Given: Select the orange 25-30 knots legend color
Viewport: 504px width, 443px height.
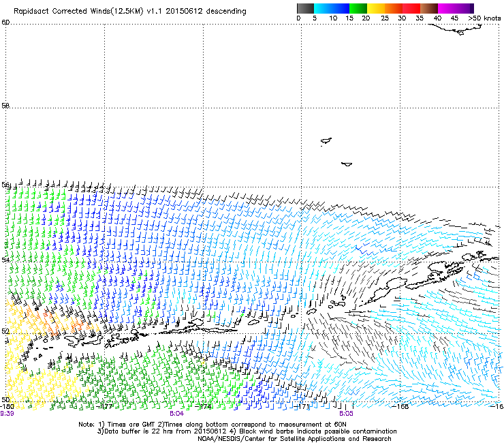Looking at the screenshot, I should click(x=394, y=8).
